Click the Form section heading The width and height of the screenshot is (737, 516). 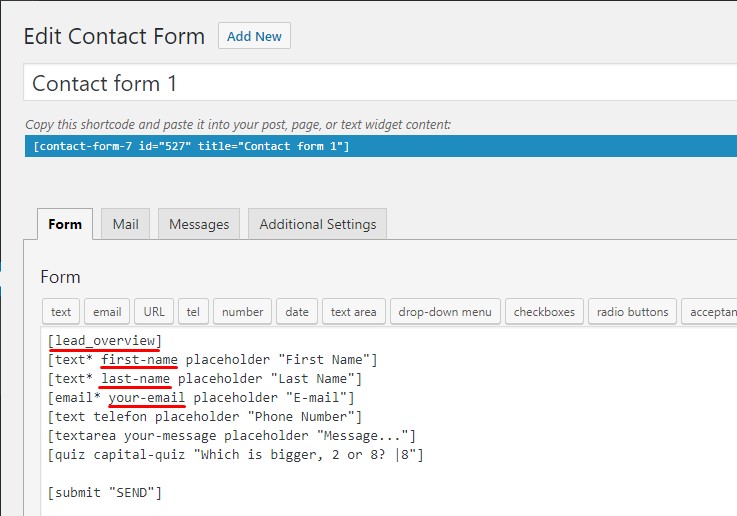pyautogui.click(x=60, y=277)
